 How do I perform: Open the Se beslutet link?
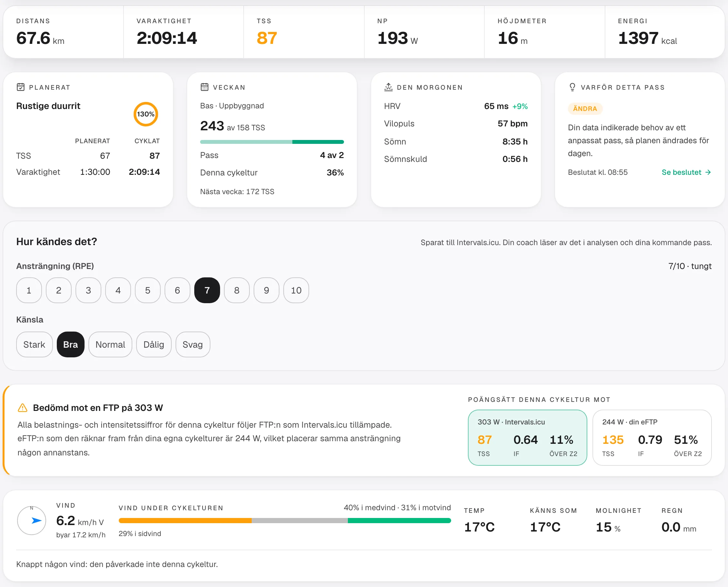(686, 173)
